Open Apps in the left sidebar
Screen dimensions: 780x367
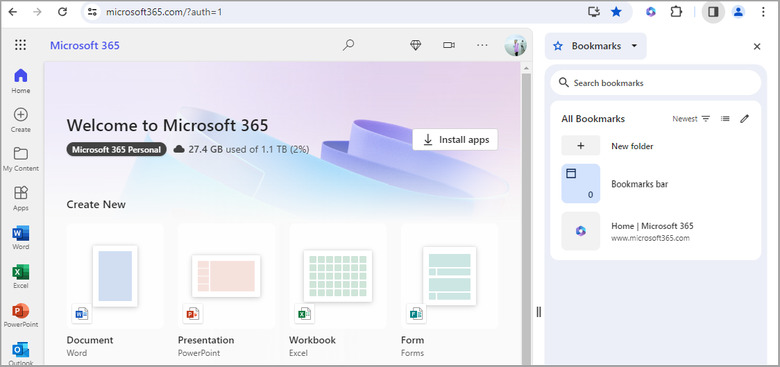[x=21, y=198]
